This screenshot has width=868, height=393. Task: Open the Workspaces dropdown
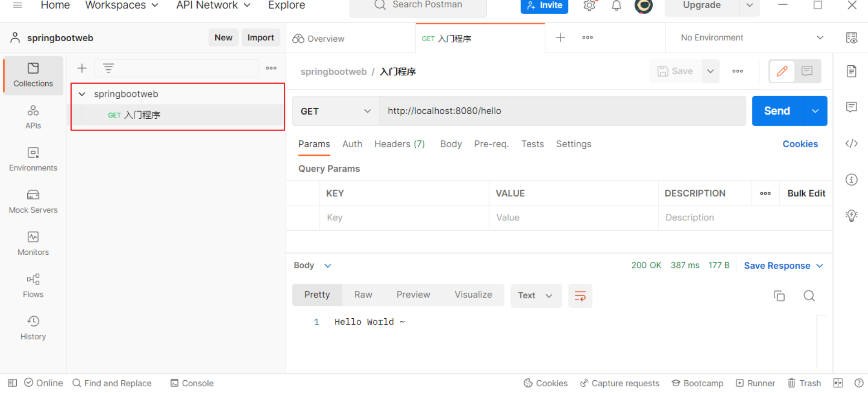121,5
